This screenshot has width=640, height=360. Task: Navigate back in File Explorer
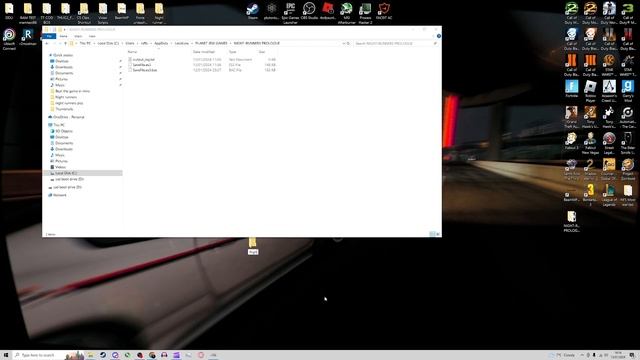pos(47,43)
